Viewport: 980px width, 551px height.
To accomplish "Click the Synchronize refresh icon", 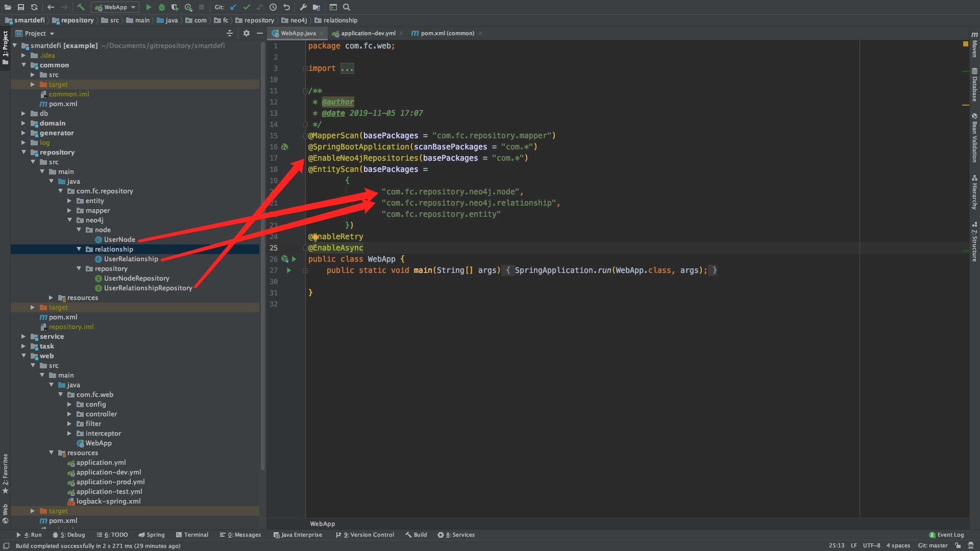I will 34,7.
